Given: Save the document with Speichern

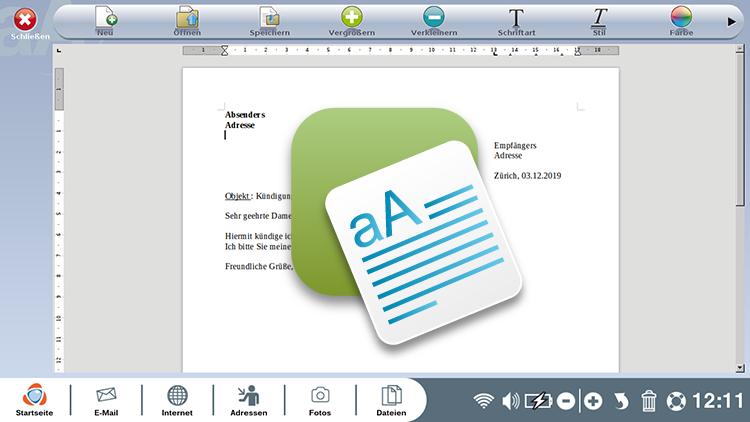Looking at the screenshot, I should [x=269, y=22].
